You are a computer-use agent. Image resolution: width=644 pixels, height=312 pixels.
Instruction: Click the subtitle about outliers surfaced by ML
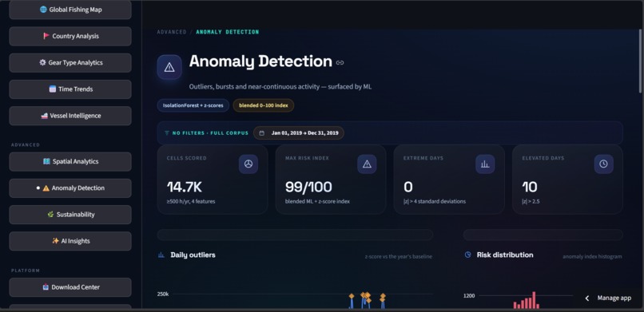(x=280, y=87)
